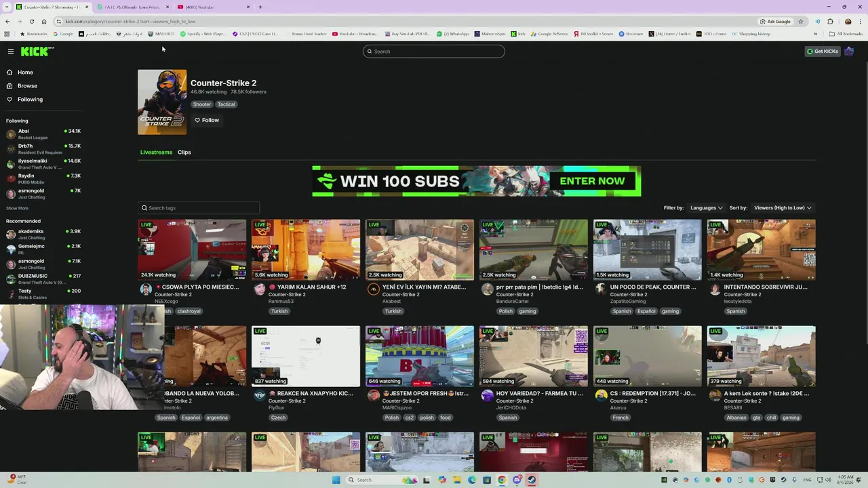This screenshot has height=488, width=868.
Task: Go to the browser home page
Action: 44,21
